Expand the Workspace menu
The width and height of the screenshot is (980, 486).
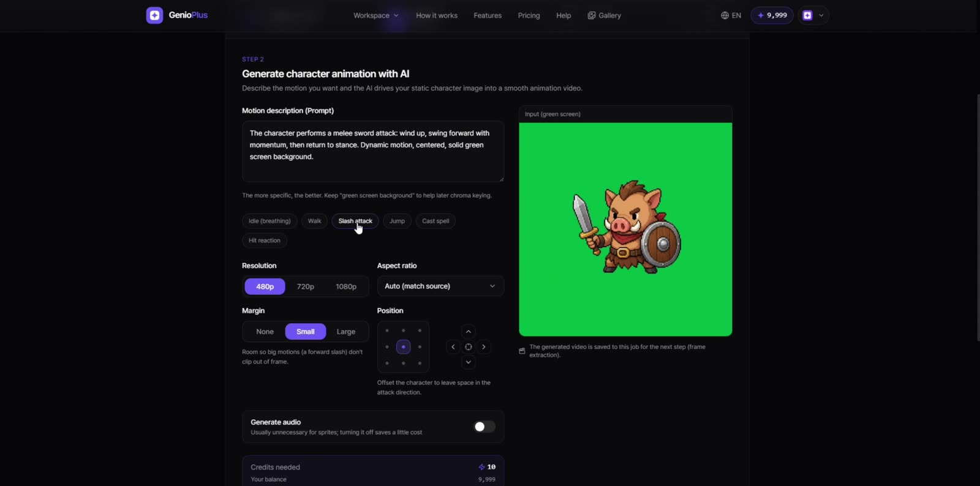(x=376, y=15)
